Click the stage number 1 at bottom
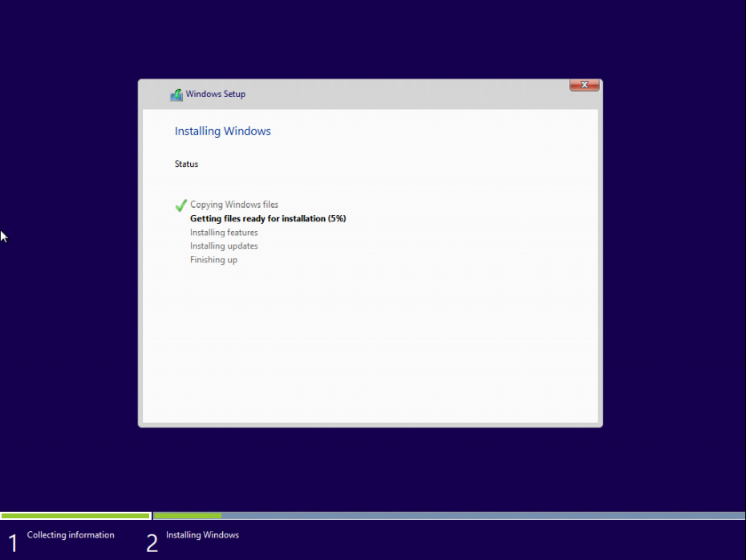Viewport: 746px width, 560px height. point(13,543)
